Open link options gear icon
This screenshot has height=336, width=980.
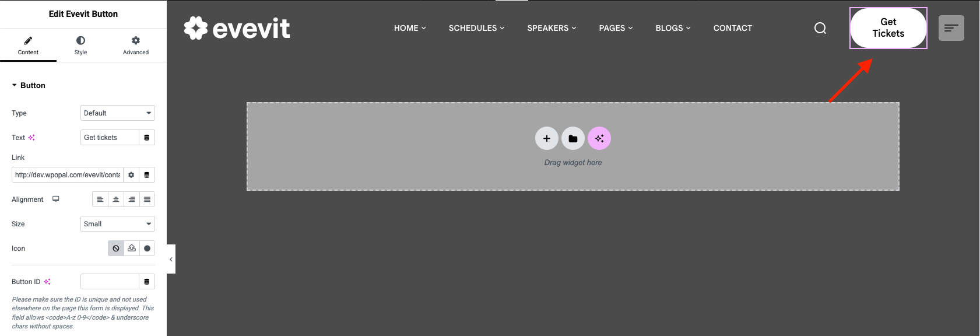pyautogui.click(x=131, y=175)
